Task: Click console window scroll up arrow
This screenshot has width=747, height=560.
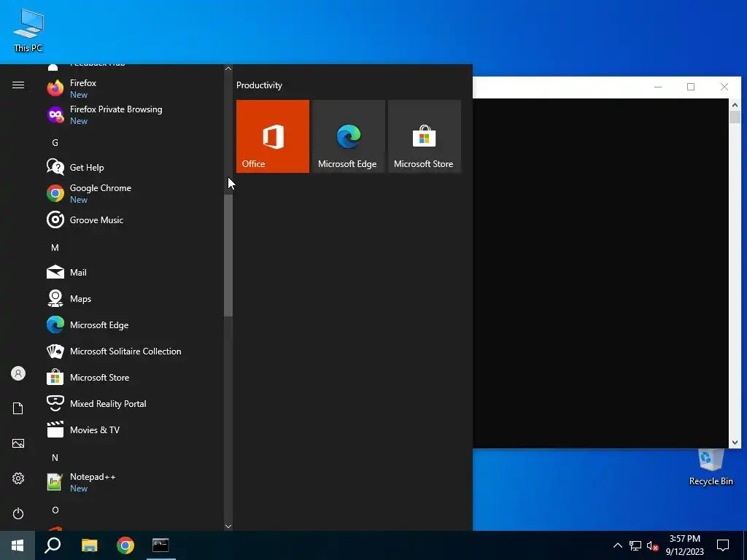Action: coord(735,105)
